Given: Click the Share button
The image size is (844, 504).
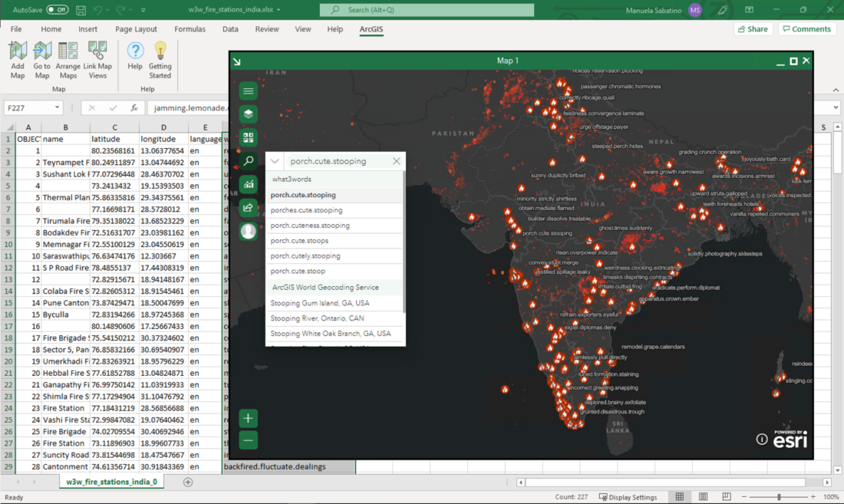Looking at the screenshot, I should point(753,29).
